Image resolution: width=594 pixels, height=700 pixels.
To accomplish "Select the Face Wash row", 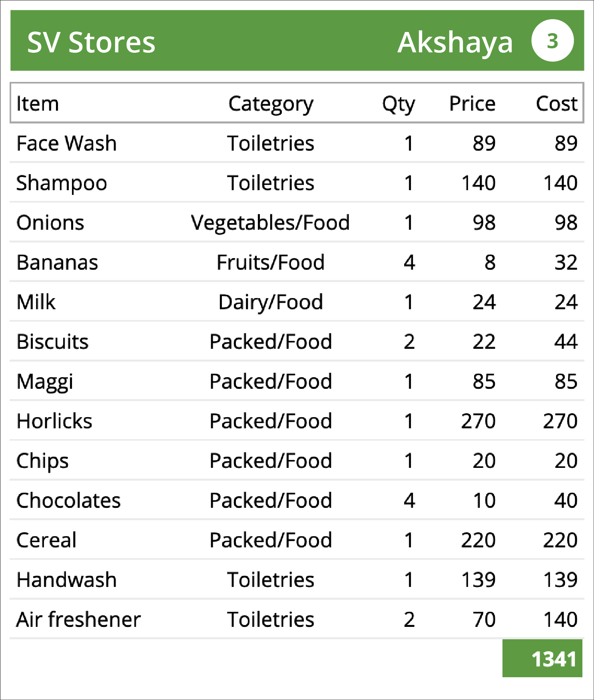I will [x=297, y=143].
